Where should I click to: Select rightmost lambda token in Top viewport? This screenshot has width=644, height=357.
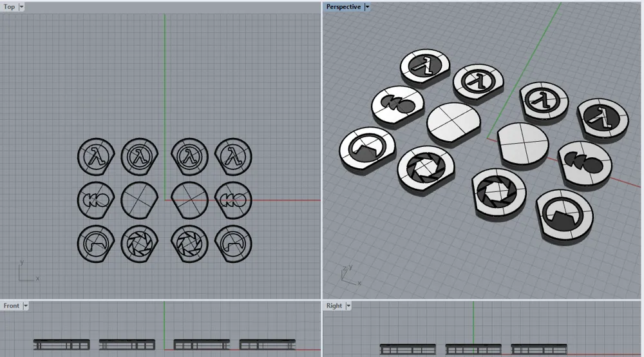(233, 157)
